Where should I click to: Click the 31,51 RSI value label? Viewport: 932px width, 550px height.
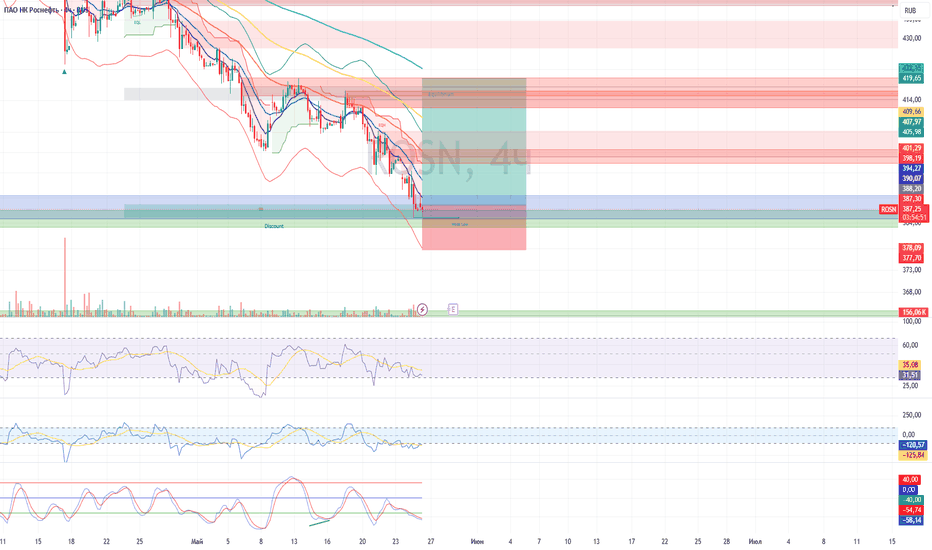(911, 375)
